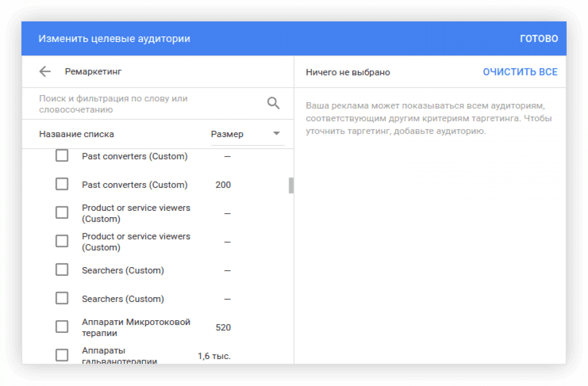
Task: Check the Аппараты гальванотерапии list
Action: coord(62,355)
